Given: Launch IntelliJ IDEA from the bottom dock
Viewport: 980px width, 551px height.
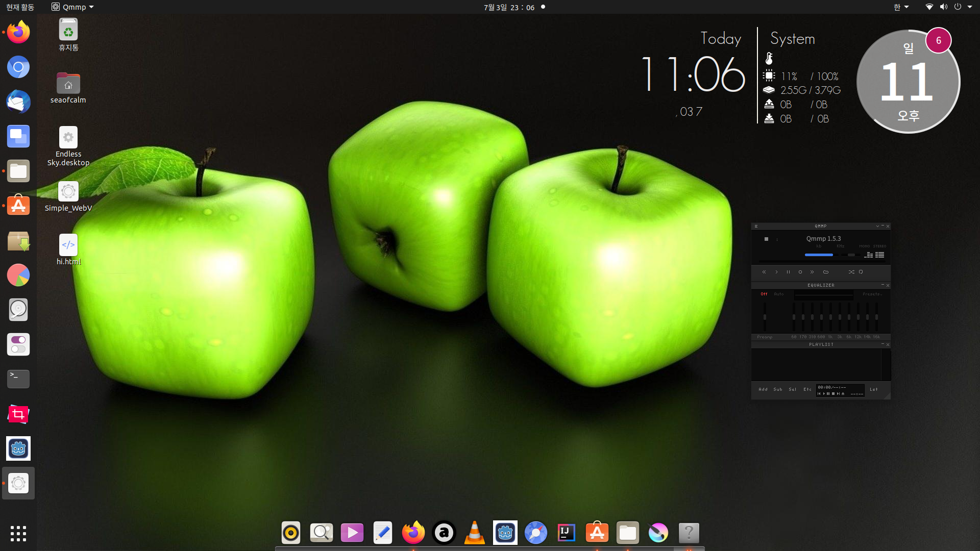Looking at the screenshot, I should 566,533.
